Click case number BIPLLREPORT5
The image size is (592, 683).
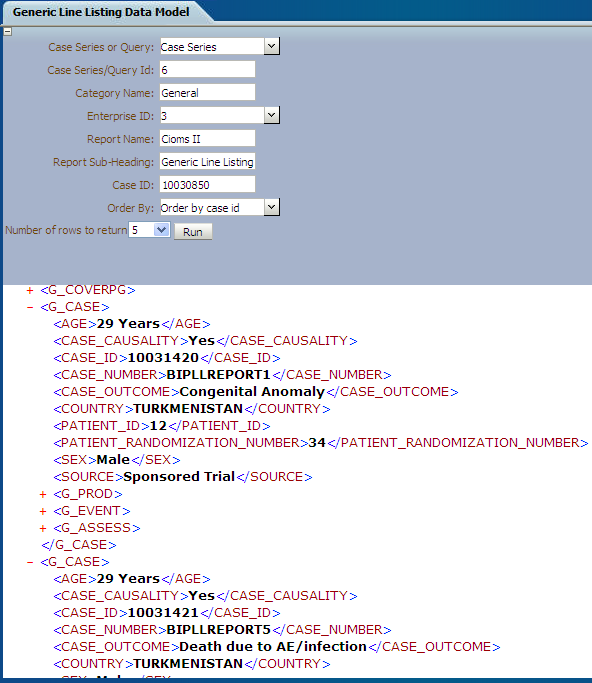[x=219, y=629]
